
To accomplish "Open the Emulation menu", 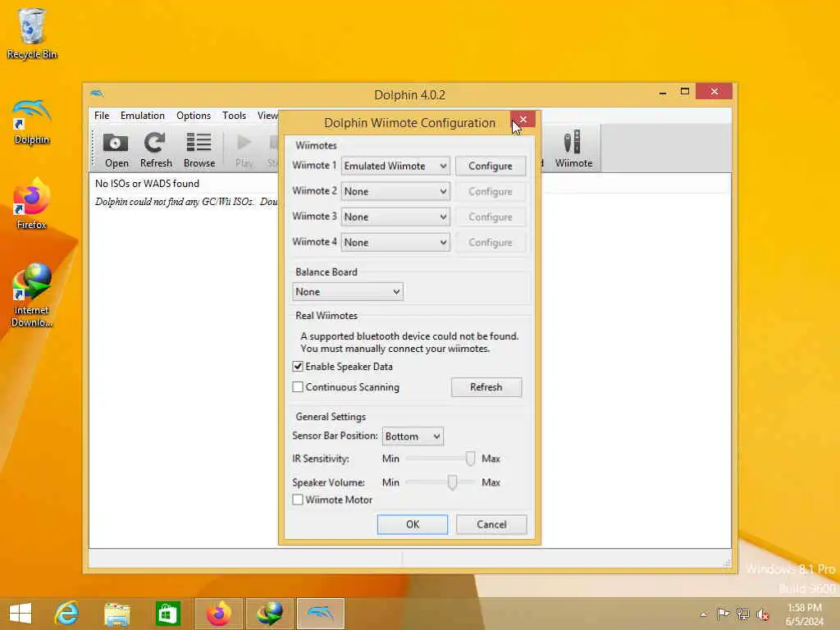I will coord(143,115).
